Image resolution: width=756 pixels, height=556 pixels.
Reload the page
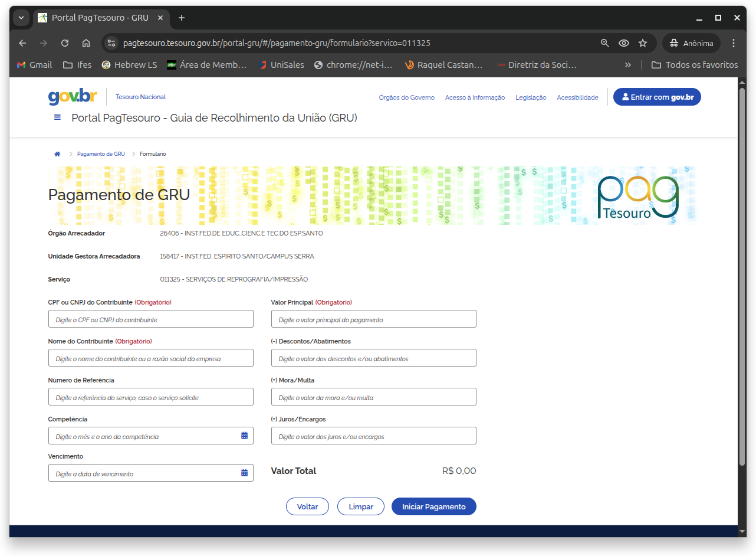(65, 43)
